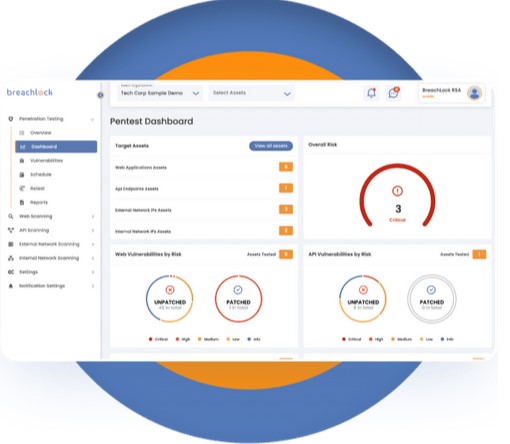
Task: Expand the Web Scanning menu
Action: point(93,216)
